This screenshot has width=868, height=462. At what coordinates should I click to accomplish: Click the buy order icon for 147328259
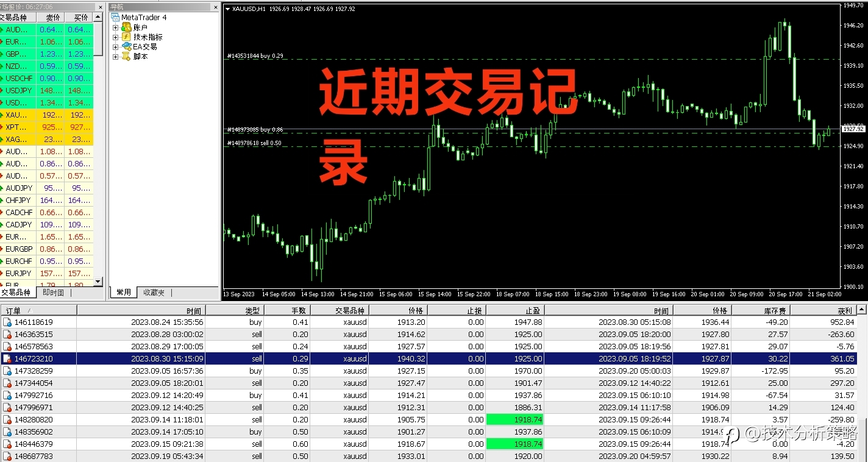7,371
